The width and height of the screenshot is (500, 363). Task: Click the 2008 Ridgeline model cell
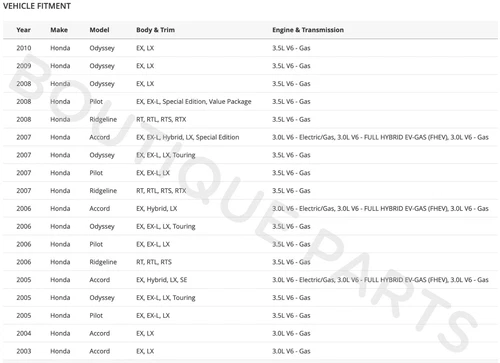103,119
